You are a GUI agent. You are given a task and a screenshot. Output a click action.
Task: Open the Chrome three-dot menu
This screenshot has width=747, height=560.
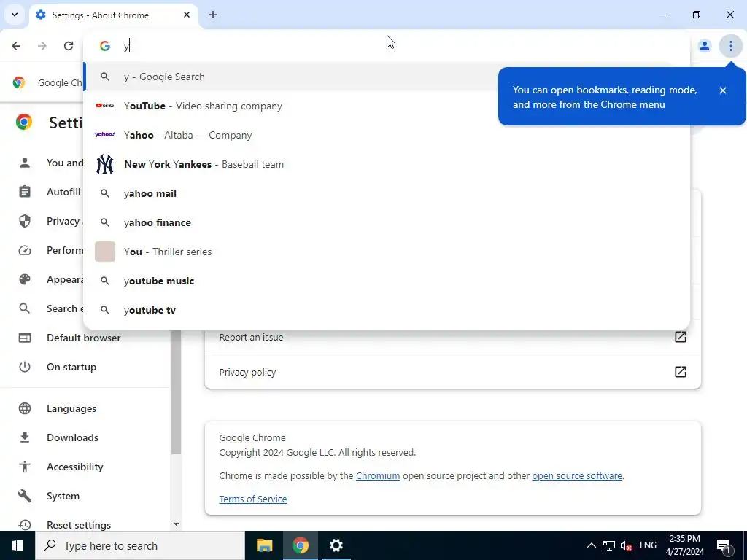pos(730,46)
